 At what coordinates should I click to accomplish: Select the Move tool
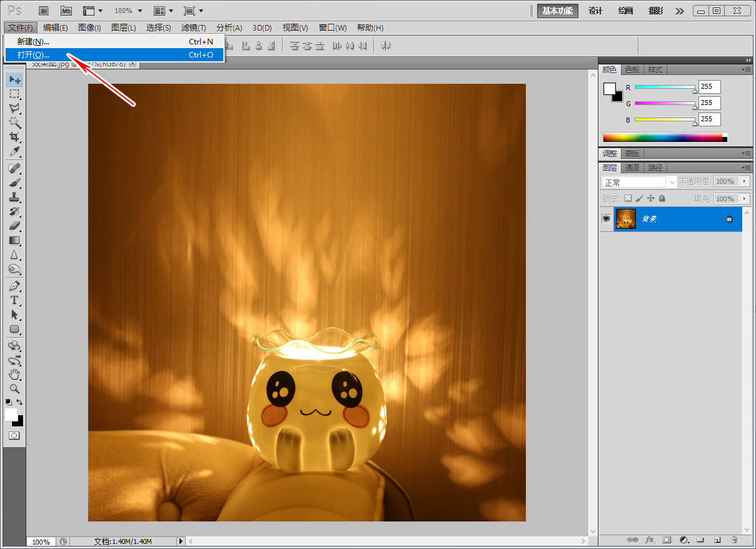pos(15,79)
